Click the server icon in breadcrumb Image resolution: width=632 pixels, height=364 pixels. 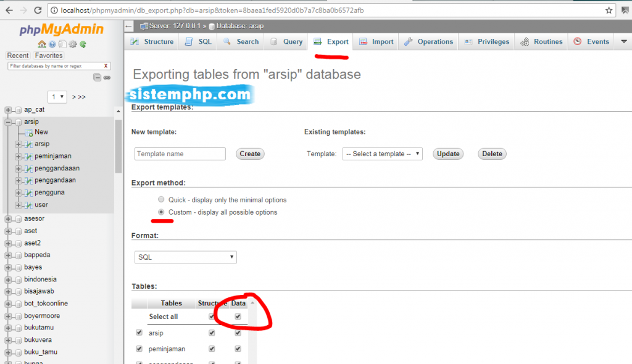pos(144,26)
